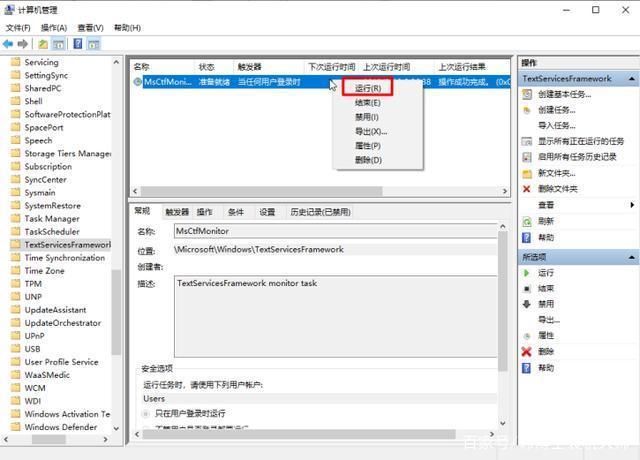Click the 属性 icon under 所选项

tap(527, 336)
